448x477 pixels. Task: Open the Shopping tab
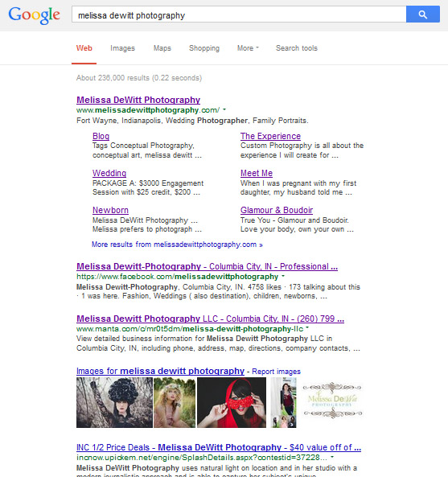click(x=204, y=48)
